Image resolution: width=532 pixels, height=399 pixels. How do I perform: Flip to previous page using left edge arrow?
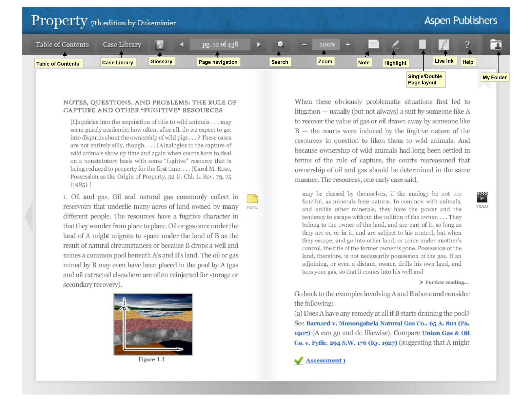[29, 217]
